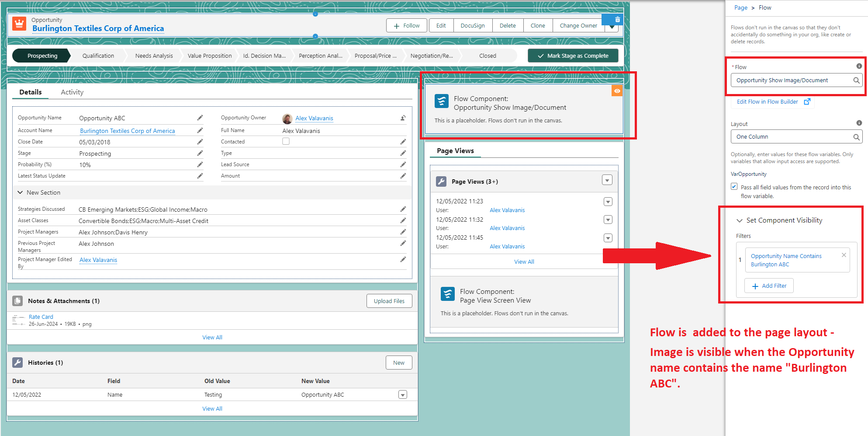Click edit pencil for Strategies Discussed

[x=403, y=209]
